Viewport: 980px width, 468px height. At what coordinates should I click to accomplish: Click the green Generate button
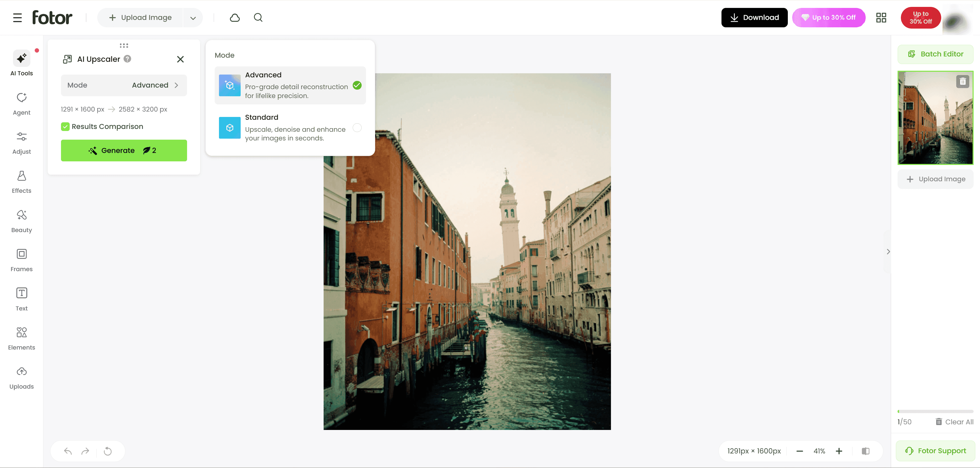tap(124, 150)
